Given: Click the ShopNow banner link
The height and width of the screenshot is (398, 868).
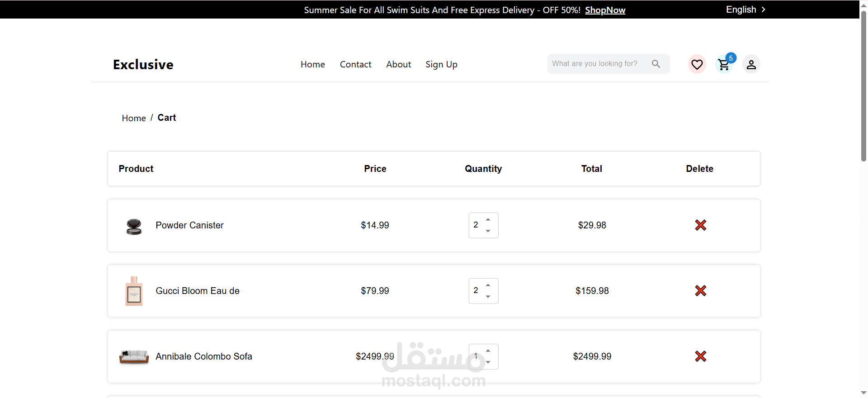Looking at the screenshot, I should tap(605, 10).
